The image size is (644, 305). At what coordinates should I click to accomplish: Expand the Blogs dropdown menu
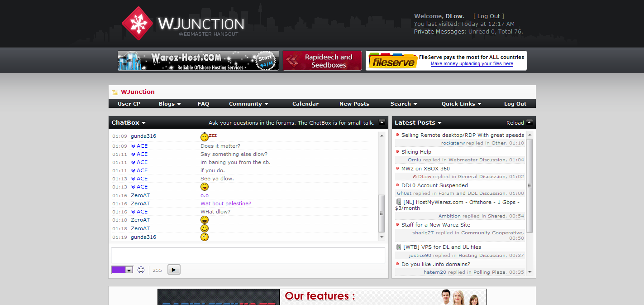[x=170, y=104]
